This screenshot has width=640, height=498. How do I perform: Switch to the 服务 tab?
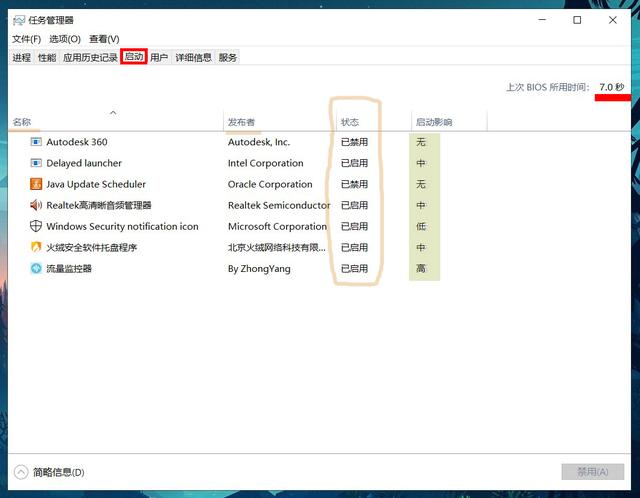[x=228, y=58]
